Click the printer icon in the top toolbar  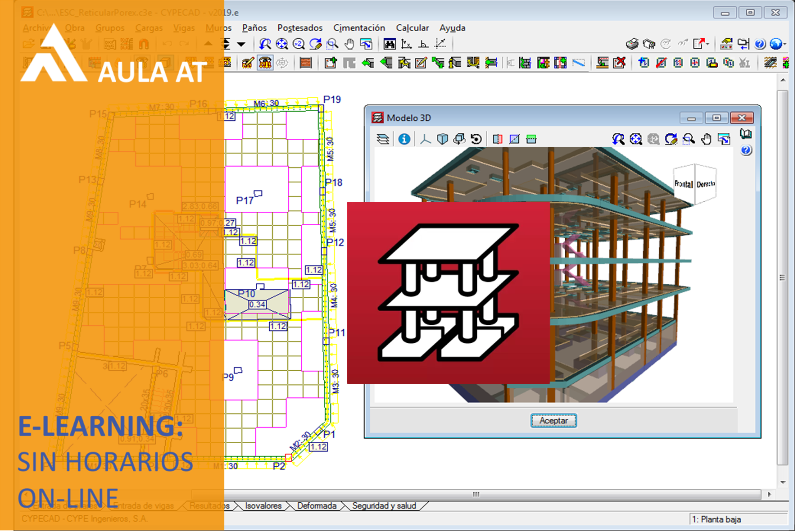click(632, 44)
